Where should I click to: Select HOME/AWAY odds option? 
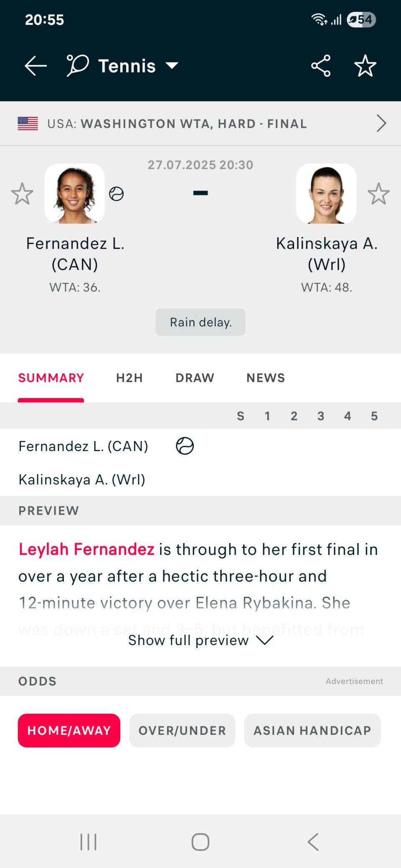pos(69,730)
